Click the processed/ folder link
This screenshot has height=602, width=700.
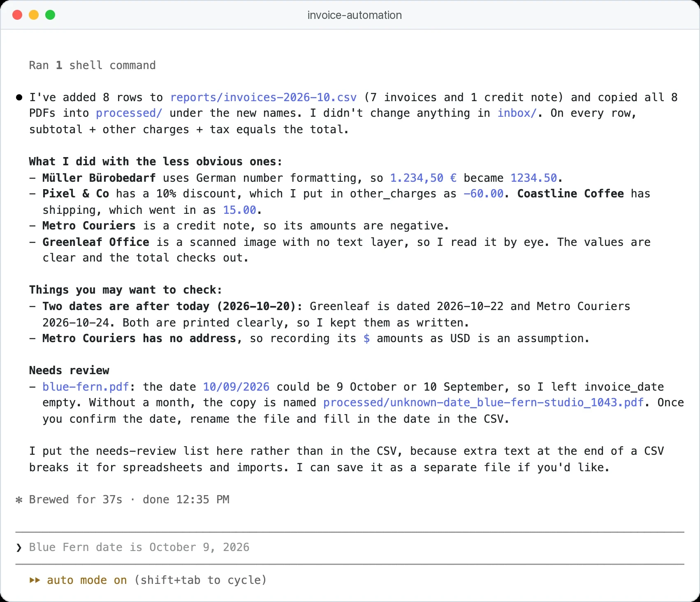pyautogui.click(x=129, y=113)
